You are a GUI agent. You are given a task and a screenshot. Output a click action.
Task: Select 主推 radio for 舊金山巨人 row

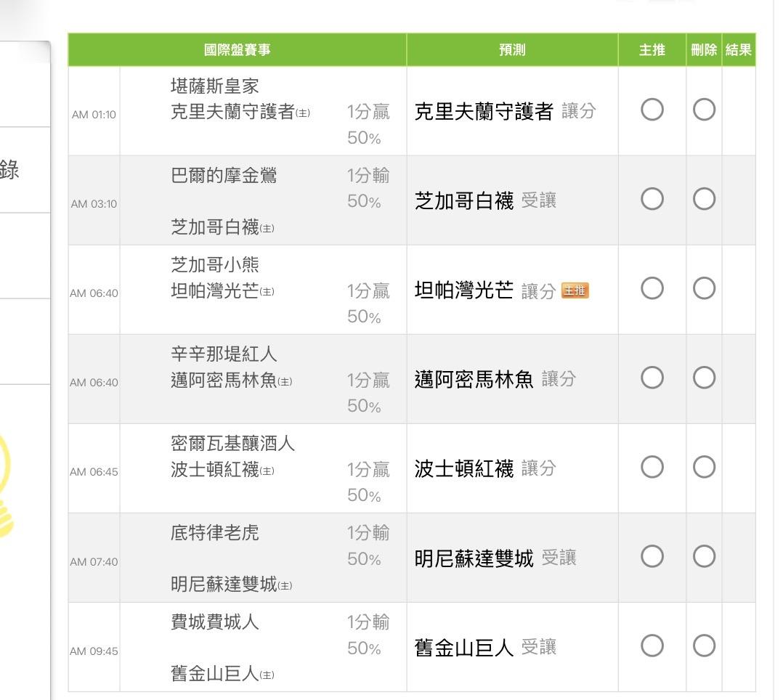(652, 646)
